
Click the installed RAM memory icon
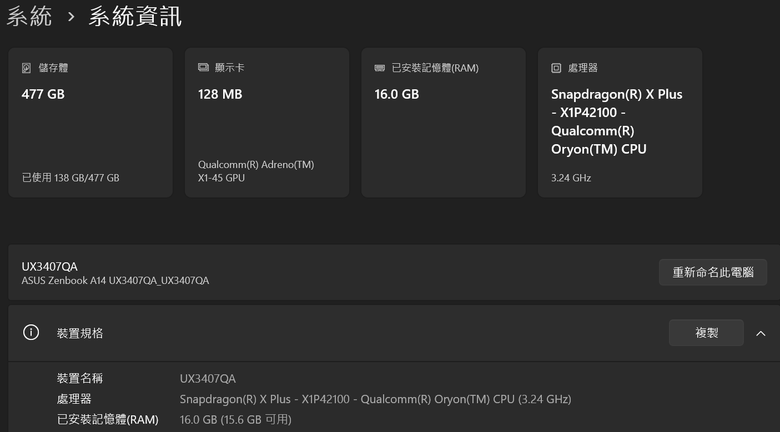point(380,68)
